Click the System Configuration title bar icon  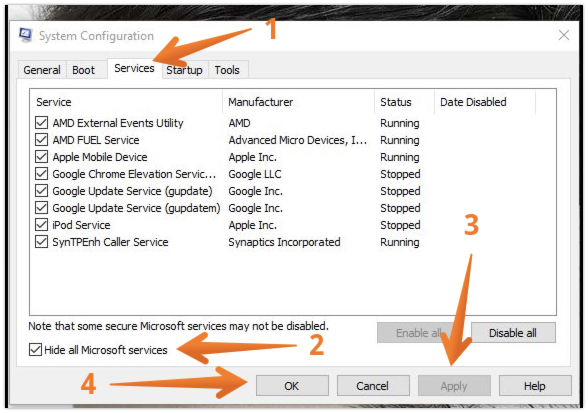pos(26,35)
